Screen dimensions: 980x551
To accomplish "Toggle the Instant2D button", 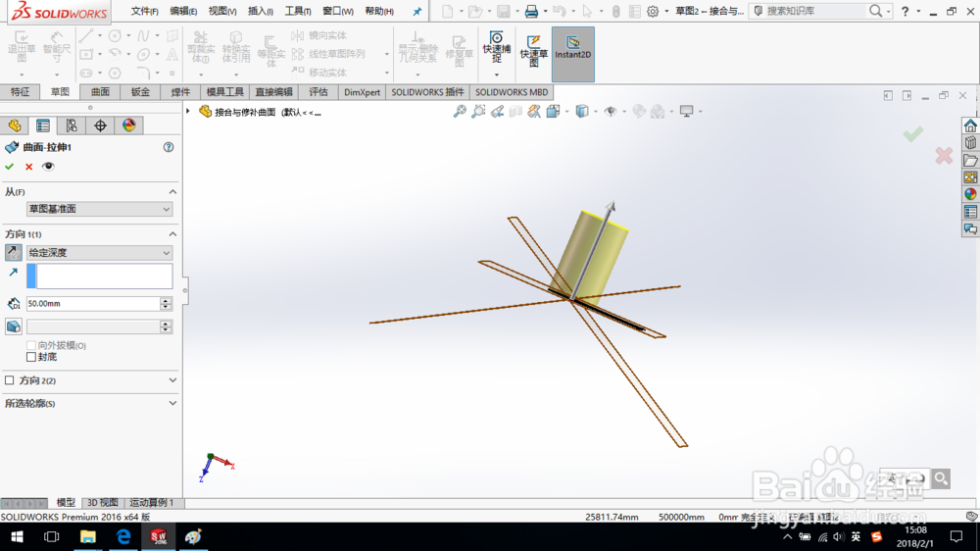I will (x=573, y=54).
